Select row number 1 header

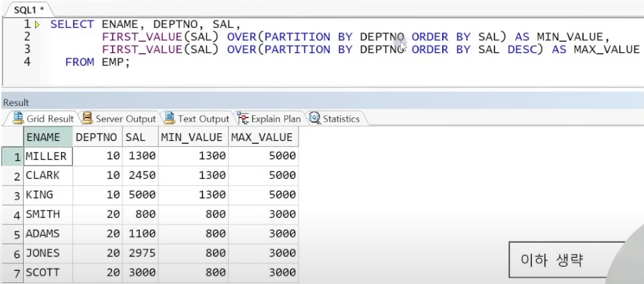tap(12, 157)
